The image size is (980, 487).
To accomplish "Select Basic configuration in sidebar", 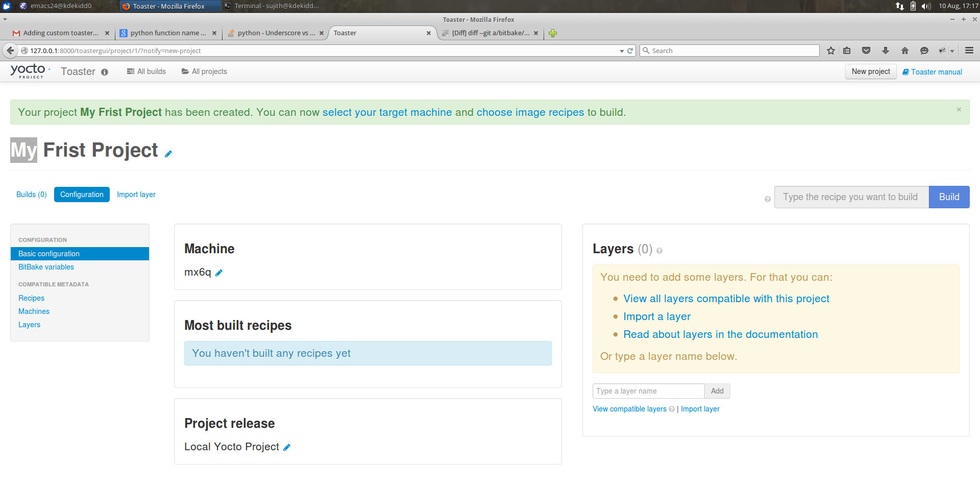I will (x=80, y=254).
